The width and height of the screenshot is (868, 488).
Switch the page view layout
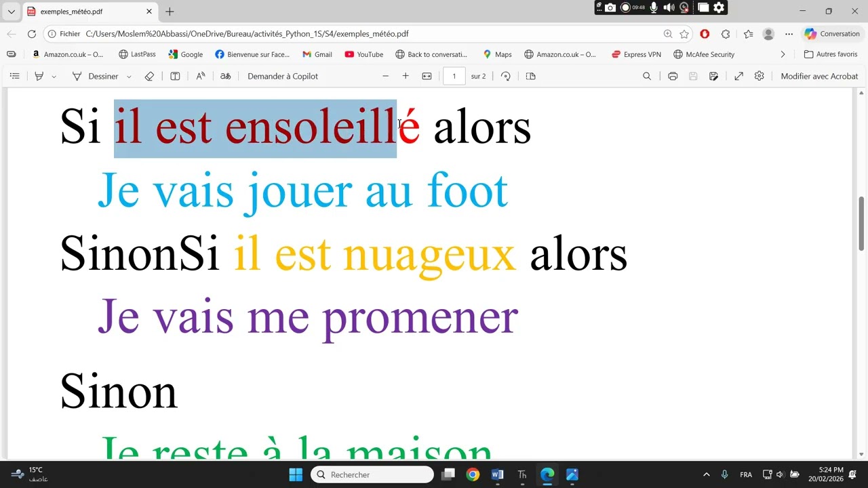pos(531,76)
